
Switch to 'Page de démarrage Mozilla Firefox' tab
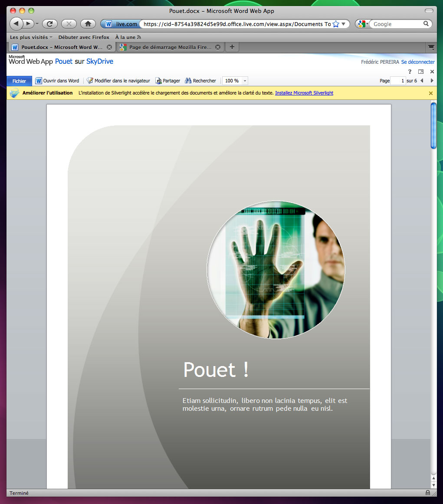pyautogui.click(x=171, y=47)
